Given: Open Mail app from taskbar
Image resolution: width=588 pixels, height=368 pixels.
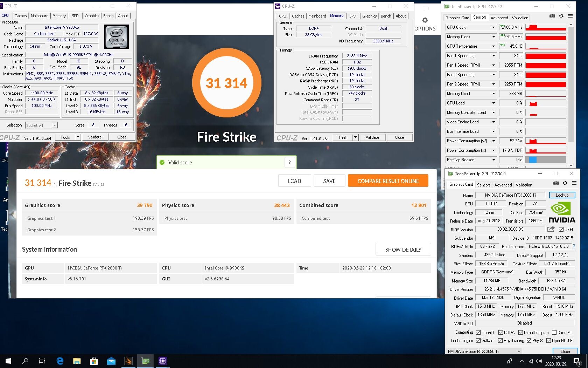Looking at the screenshot, I should pyautogui.click(x=111, y=361).
